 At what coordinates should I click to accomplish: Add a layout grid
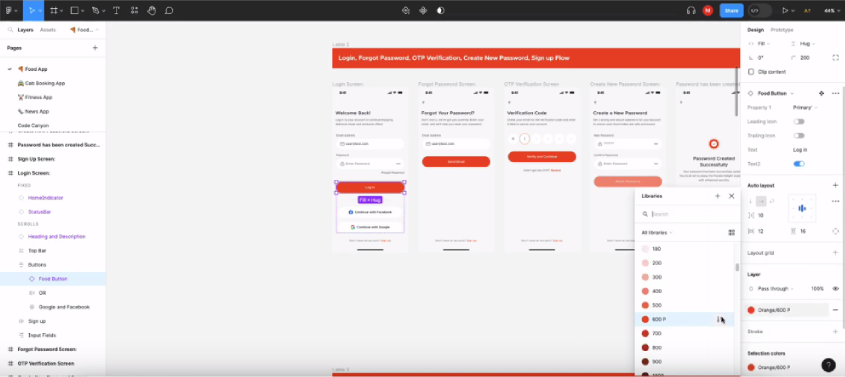[x=835, y=253]
